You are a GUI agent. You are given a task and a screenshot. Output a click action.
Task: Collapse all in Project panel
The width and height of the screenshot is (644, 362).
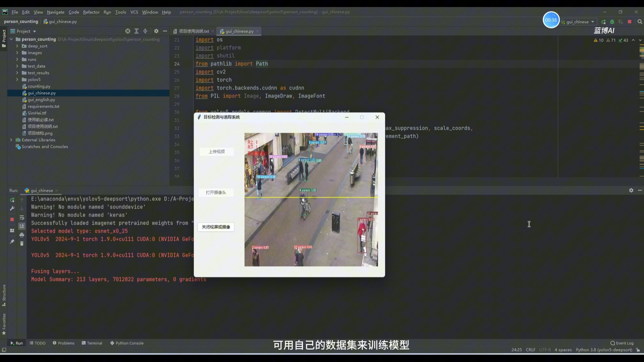(x=145, y=31)
